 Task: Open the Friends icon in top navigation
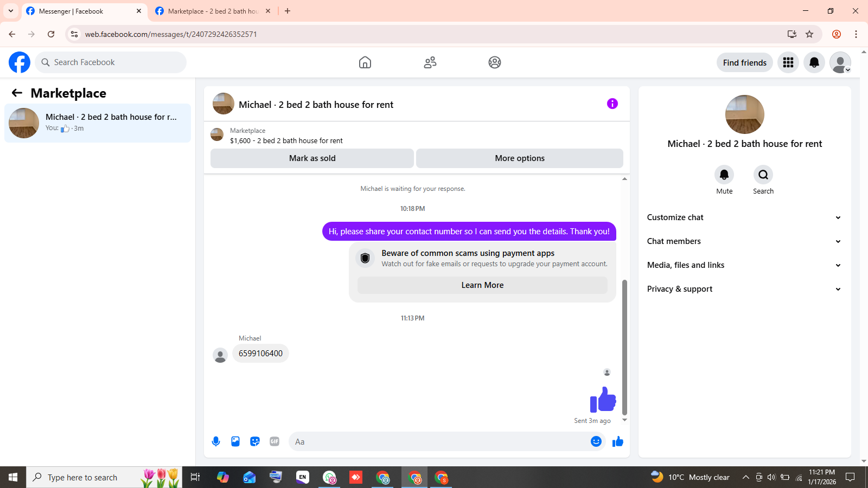click(430, 62)
